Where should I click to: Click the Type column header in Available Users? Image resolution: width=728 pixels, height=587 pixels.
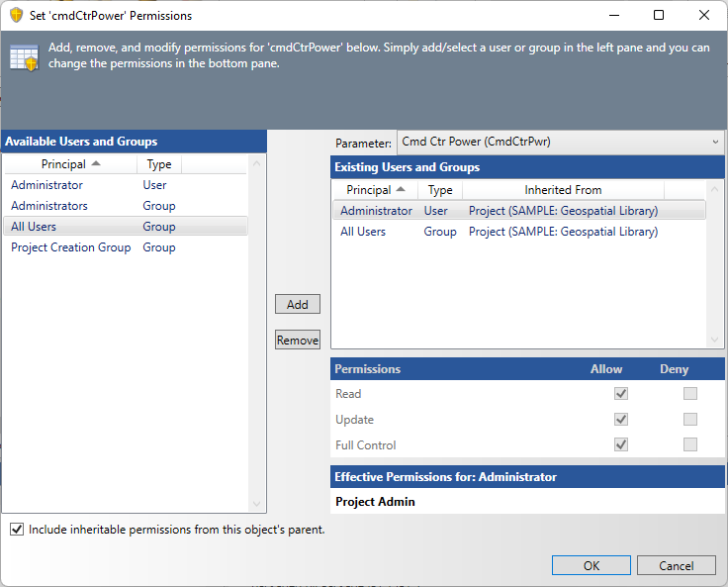pos(159,164)
